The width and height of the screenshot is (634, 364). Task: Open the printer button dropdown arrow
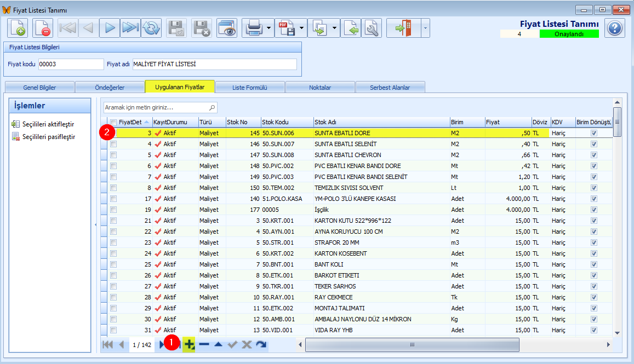(269, 28)
